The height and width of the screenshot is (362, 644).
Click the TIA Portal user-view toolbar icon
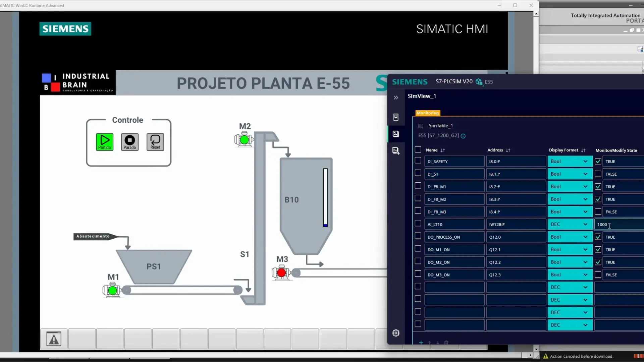pos(640,49)
